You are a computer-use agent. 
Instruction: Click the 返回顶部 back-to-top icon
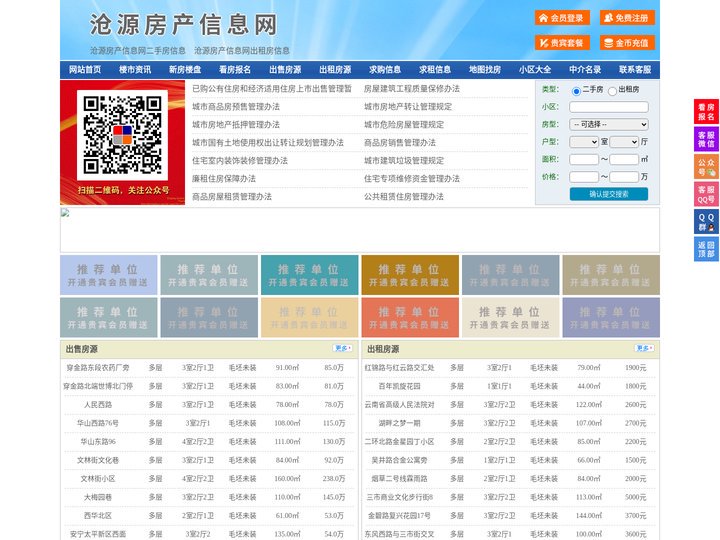click(706, 249)
